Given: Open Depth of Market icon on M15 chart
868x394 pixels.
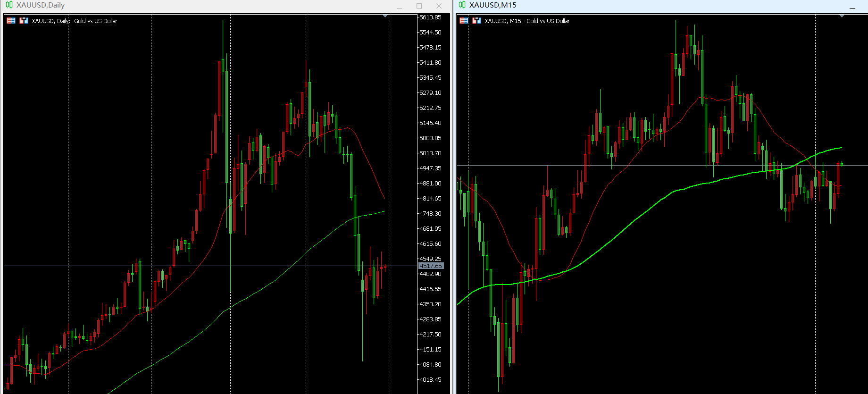Looking at the screenshot, I should [x=464, y=21].
